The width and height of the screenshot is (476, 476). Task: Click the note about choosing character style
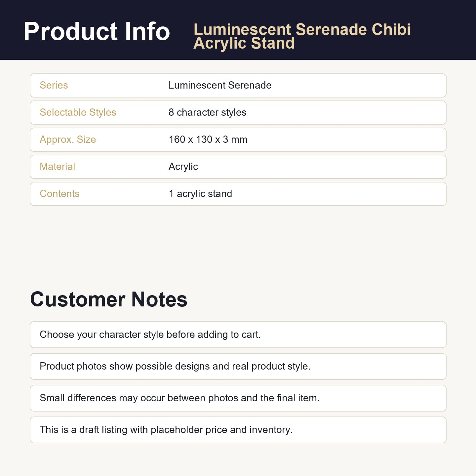point(238,335)
